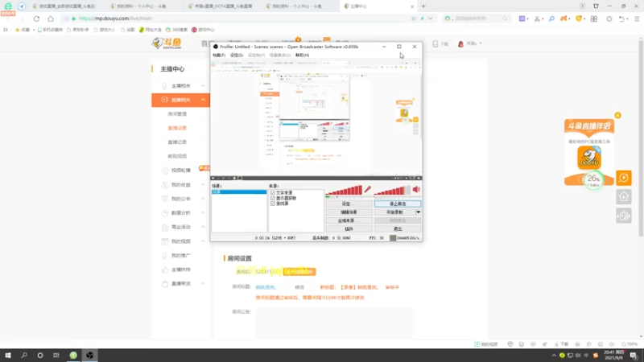Open Task View on taskbar

click(x=56, y=355)
